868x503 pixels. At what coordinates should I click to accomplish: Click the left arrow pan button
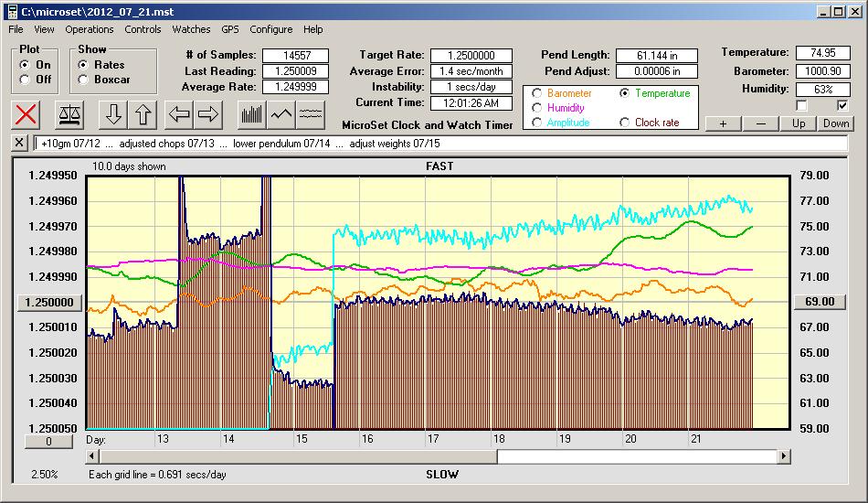[179, 114]
